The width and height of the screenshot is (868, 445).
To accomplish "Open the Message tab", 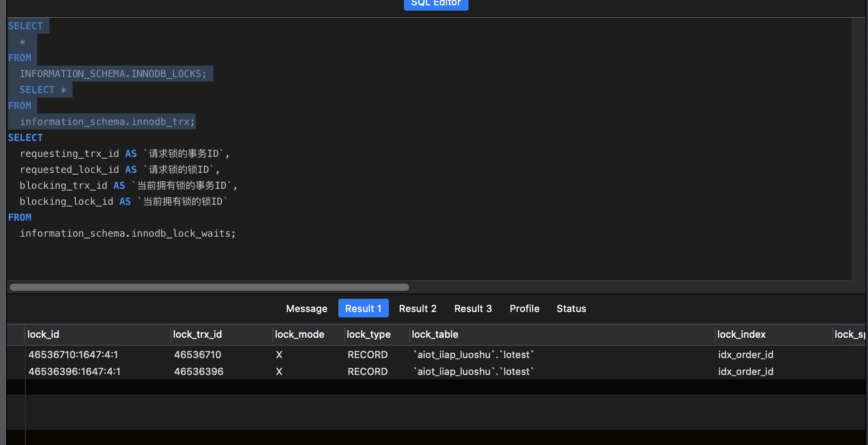I will pyautogui.click(x=306, y=308).
